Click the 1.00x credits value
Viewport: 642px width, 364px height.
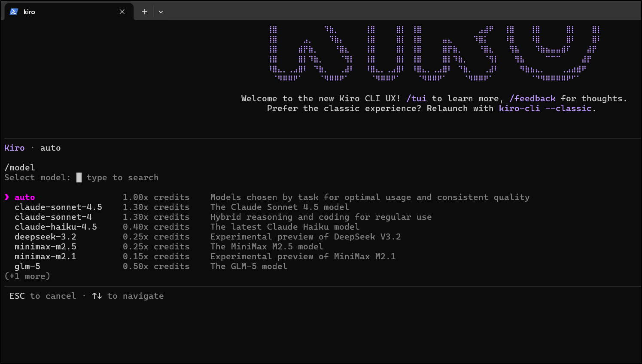[x=156, y=197]
